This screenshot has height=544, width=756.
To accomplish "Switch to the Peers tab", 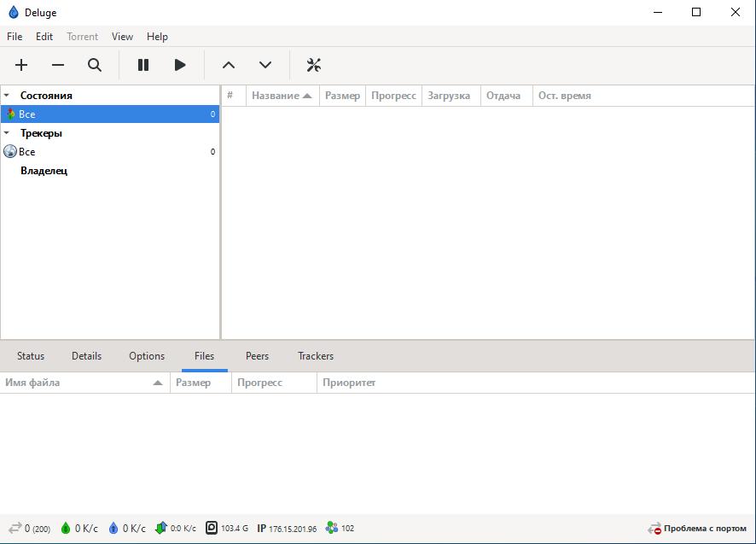I will 257,356.
